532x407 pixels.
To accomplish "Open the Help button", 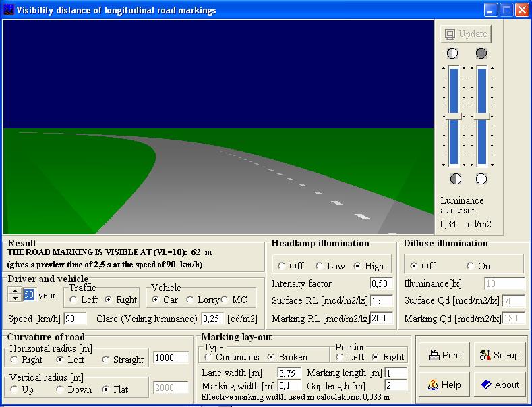I will click(x=444, y=385).
